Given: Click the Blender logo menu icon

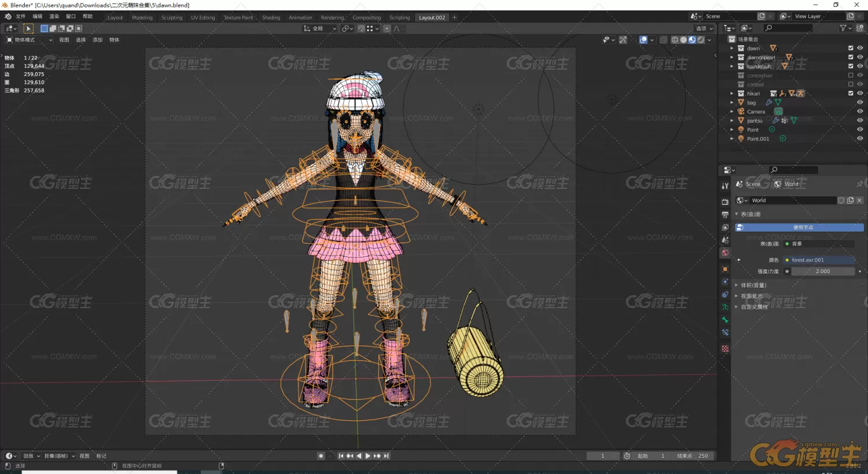Looking at the screenshot, I should click(x=8, y=16).
